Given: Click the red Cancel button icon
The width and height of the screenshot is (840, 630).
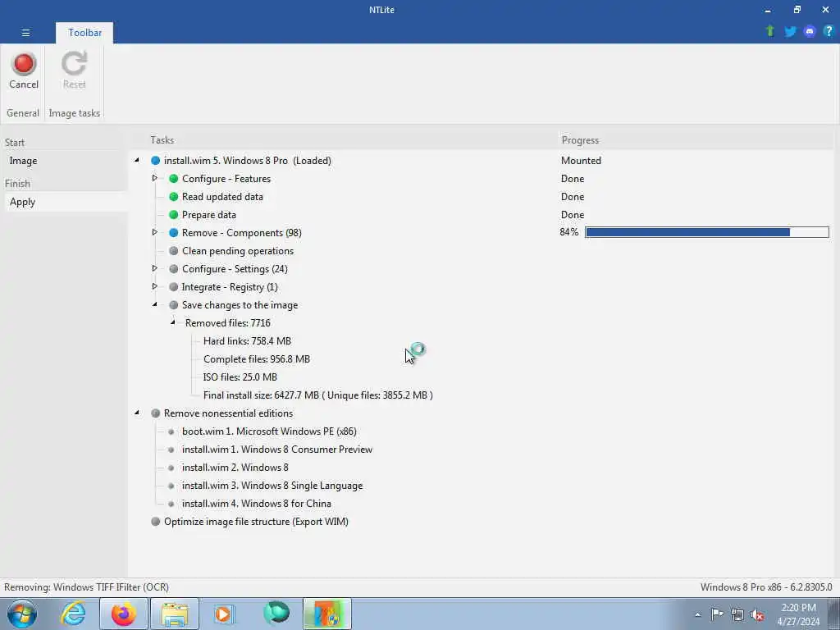Looking at the screenshot, I should (24, 64).
